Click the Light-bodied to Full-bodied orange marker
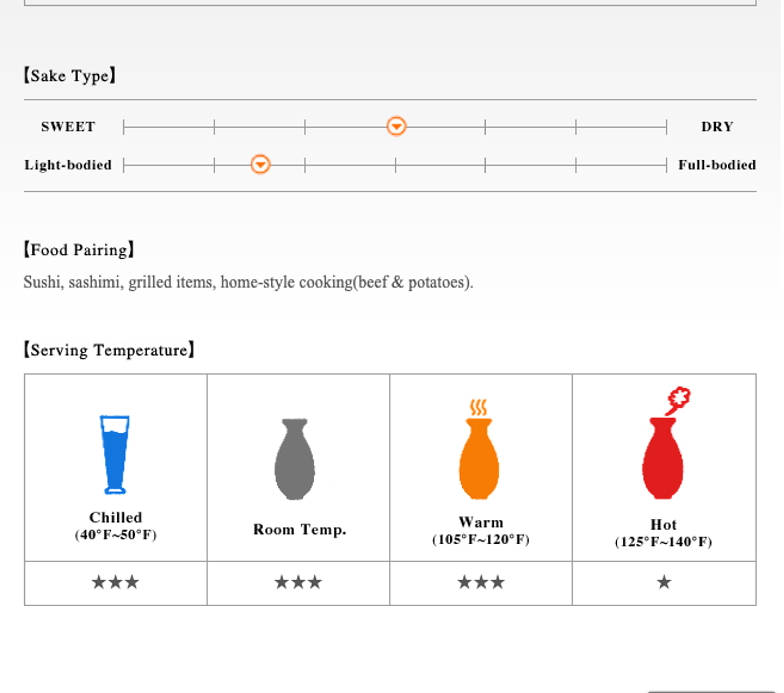The height and width of the screenshot is (693, 784). tap(261, 164)
